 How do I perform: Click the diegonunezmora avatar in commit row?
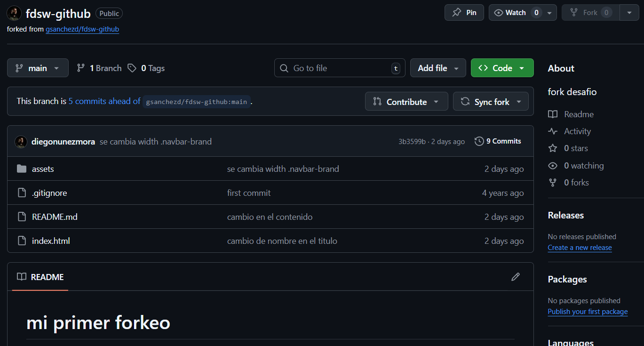click(21, 142)
